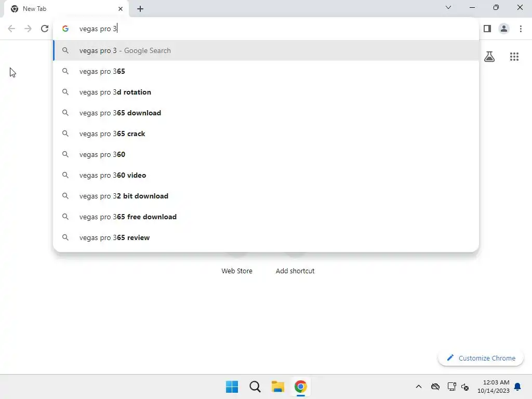Click the network display tray icon

[x=451, y=387]
